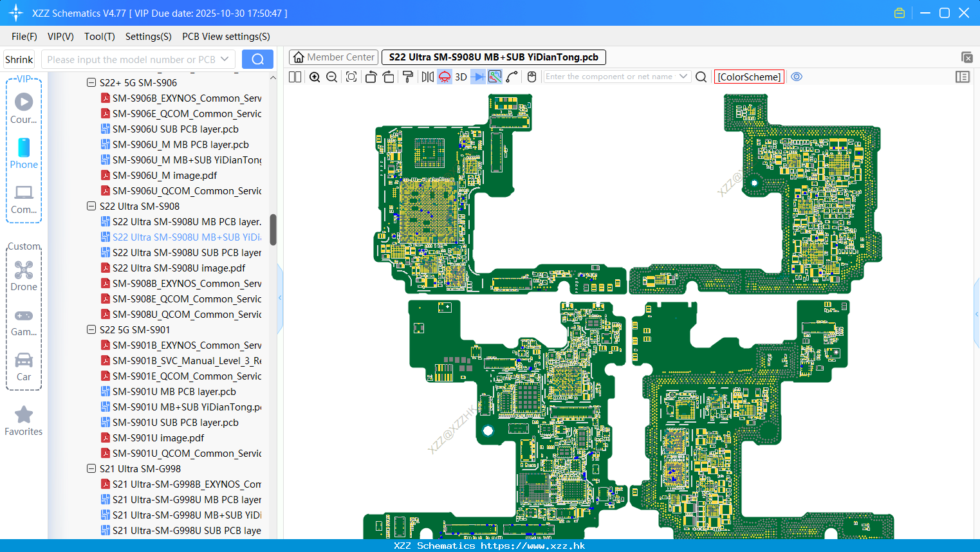Screen dimensions: 980x552
Task: Collapse the S22 Ultra SM-S908 node
Action: coord(91,206)
